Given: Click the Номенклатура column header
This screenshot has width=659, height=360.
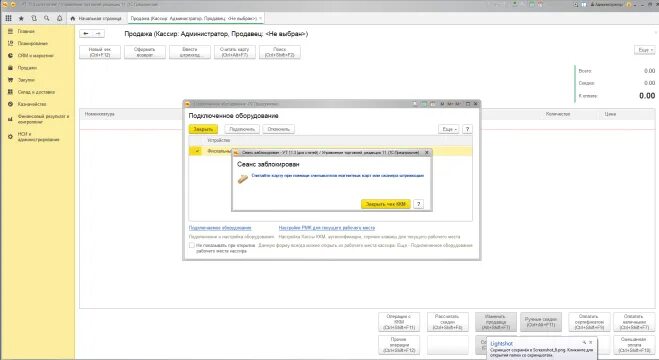Looking at the screenshot, I should pos(100,114).
